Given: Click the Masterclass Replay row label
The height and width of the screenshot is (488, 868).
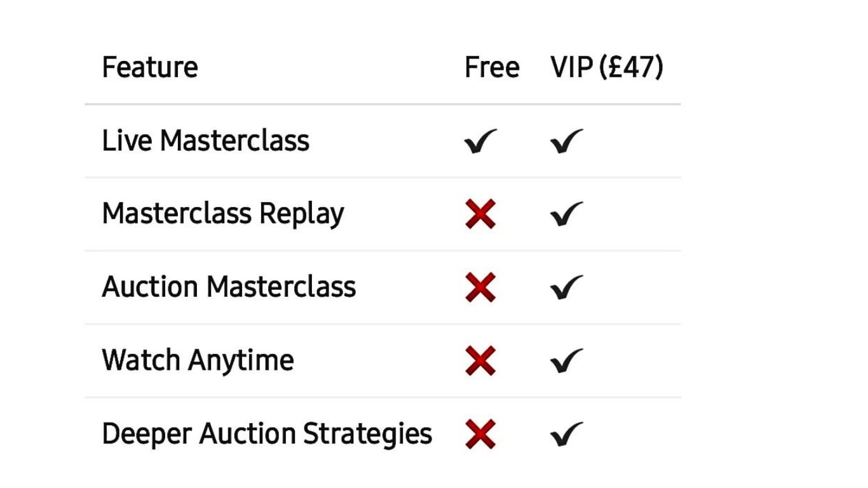Looking at the screenshot, I should pyautogui.click(x=222, y=214).
